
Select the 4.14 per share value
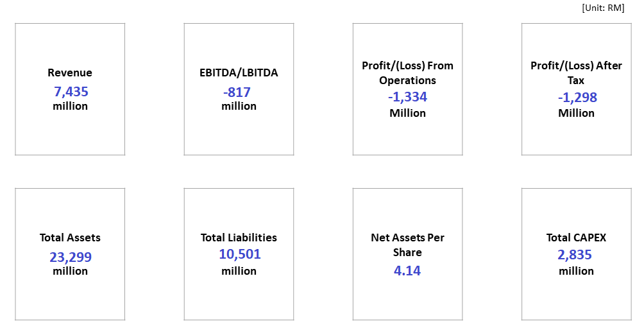[x=407, y=271]
